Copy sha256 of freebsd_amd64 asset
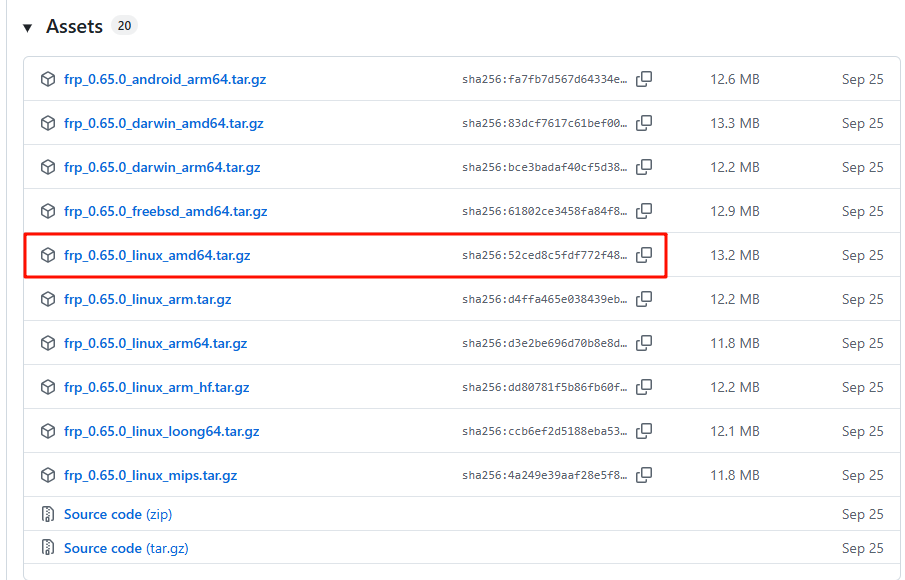Image resolution: width=905 pixels, height=580 pixels. pos(644,211)
